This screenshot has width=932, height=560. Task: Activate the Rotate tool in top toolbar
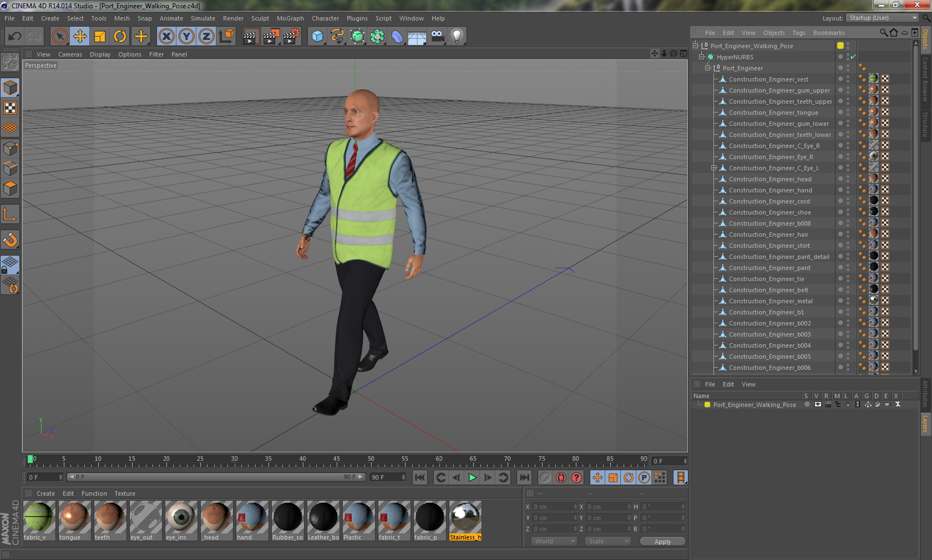tap(120, 37)
